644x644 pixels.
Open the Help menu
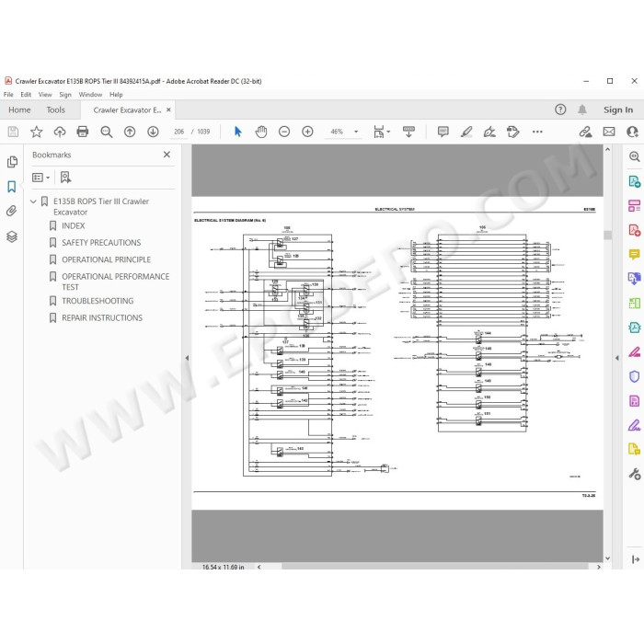click(116, 95)
